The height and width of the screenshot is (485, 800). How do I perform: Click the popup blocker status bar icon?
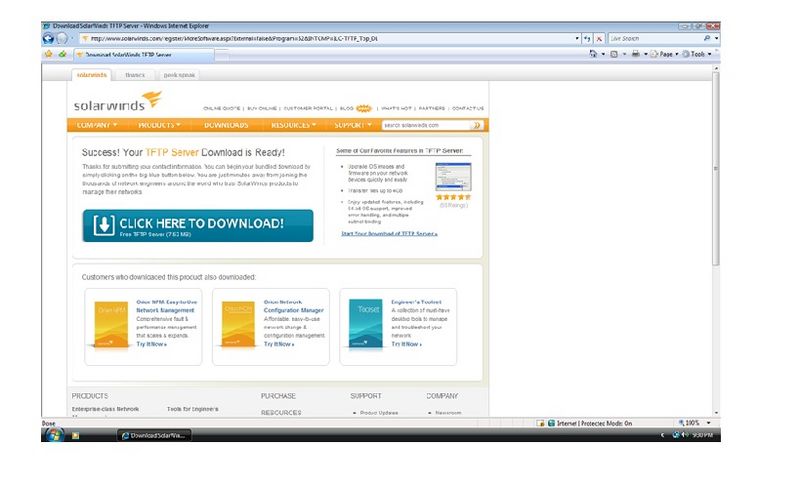540,423
